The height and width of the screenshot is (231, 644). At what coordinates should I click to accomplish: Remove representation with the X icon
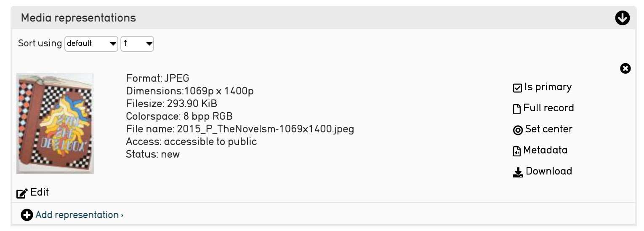[625, 68]
